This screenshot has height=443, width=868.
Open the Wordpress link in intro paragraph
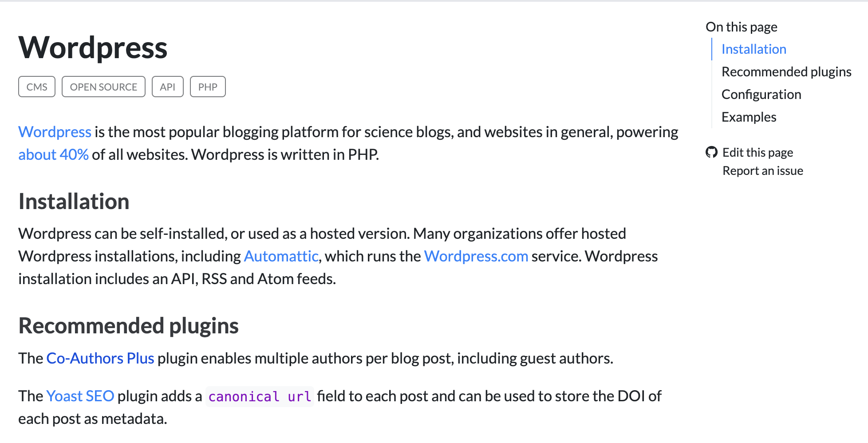coord(55,132)
